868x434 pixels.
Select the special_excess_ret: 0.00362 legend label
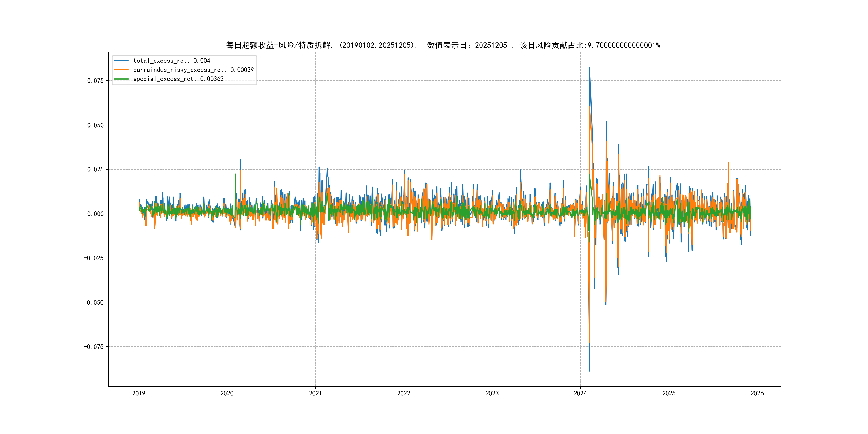pyautogui.click(x=178, y=79)
